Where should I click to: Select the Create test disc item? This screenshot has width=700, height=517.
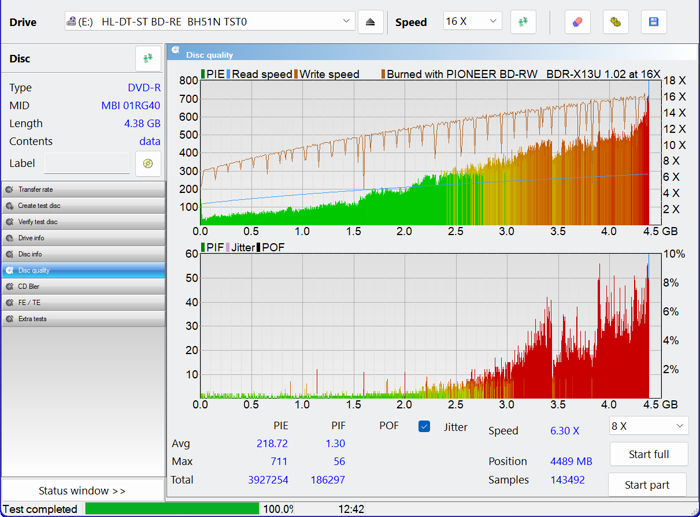[82, 205]
